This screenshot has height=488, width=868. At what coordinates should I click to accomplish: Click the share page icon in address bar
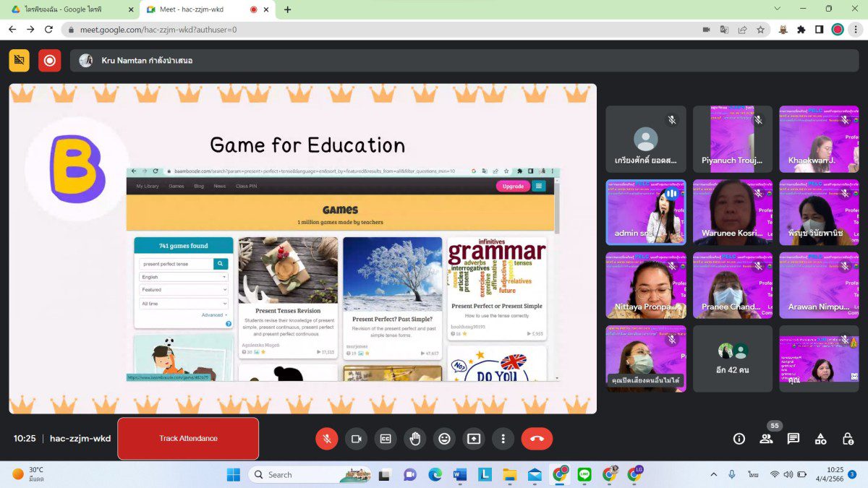coord(742,30)
